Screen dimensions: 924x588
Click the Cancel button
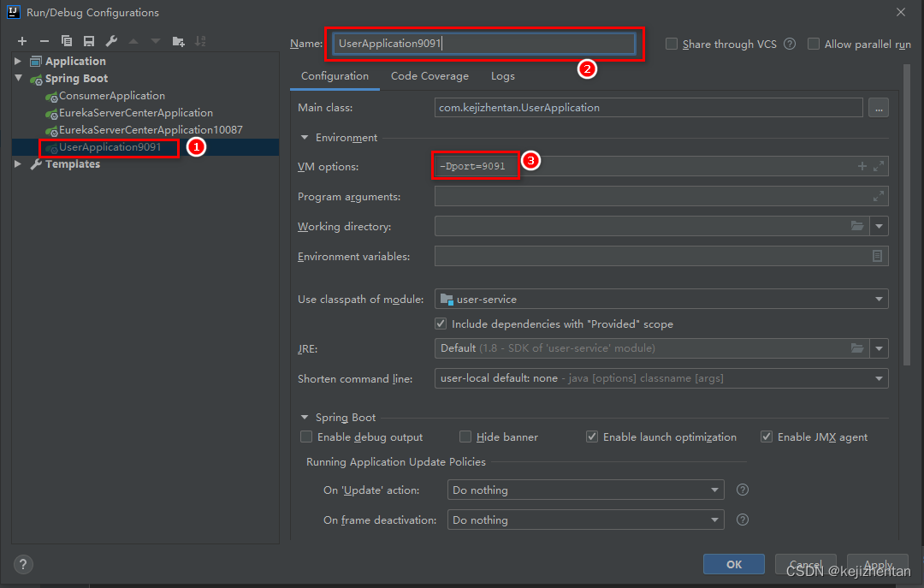(x=805, y=564)
